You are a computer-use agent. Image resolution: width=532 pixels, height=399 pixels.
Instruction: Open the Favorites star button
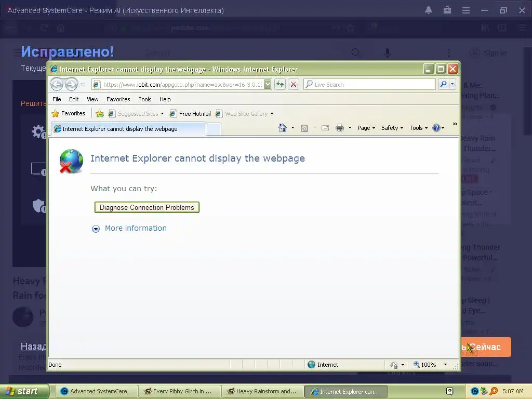(x=68, y=113)
